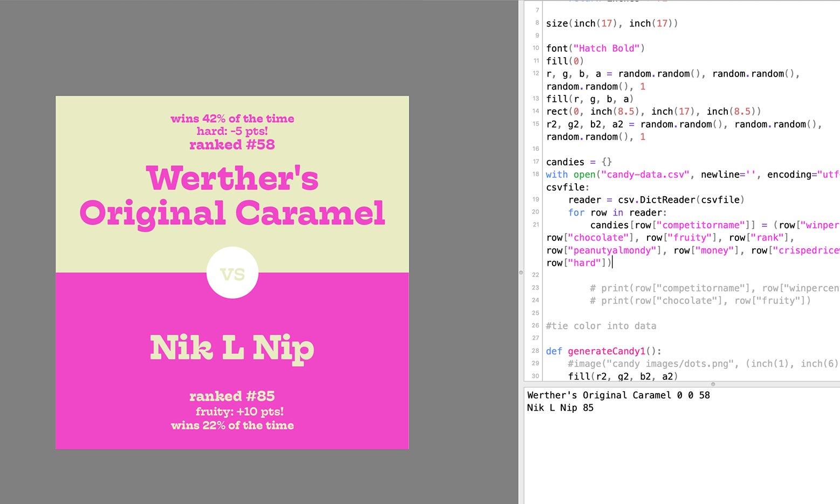
Task: Click the commented #image("candy images/dots.png") line
Action: click(x=704, y=364)
